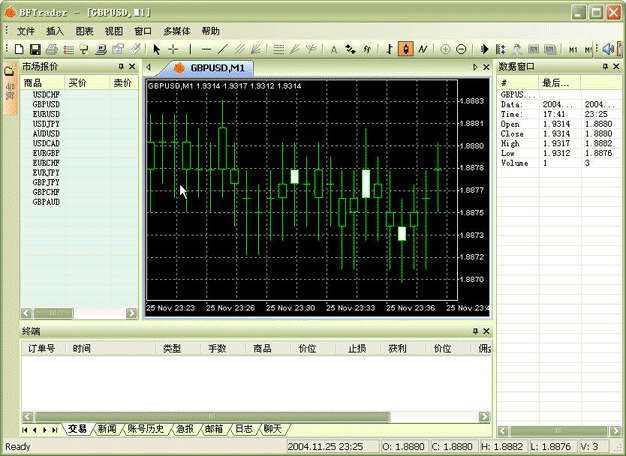Click the 卖价 column header
The width and height of the screenshot is (626, 456).
(124, 83)
